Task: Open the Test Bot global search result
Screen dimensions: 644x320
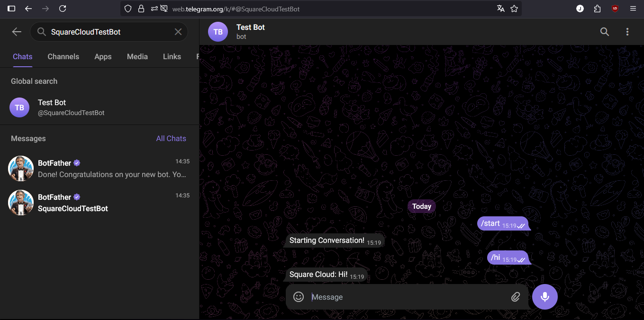Action: pos(100,107)
